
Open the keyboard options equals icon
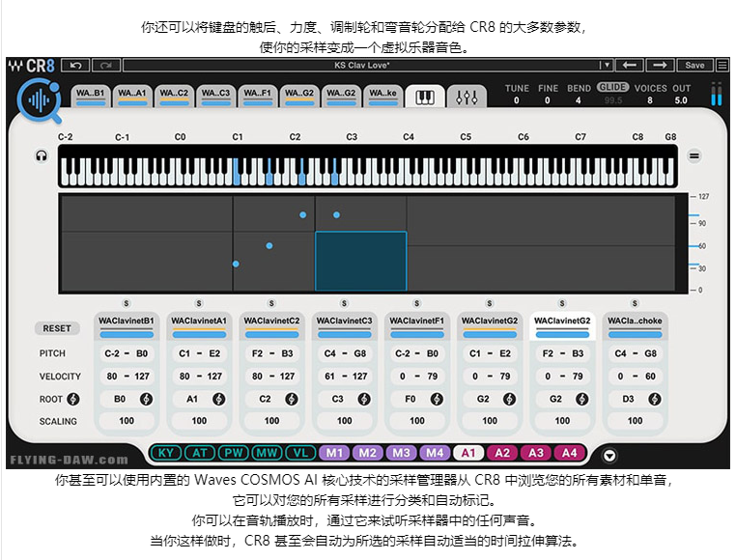[x=694, y=155]
